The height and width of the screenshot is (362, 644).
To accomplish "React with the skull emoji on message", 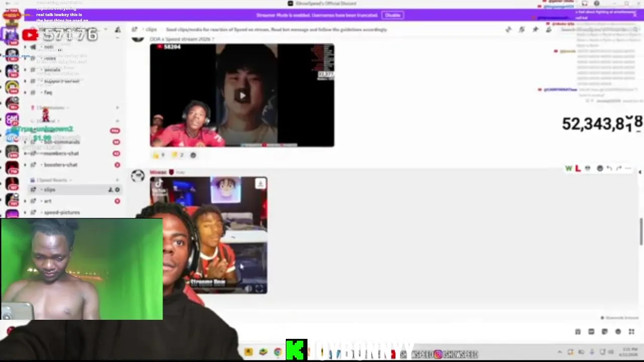I will click(x=587, y=168).
